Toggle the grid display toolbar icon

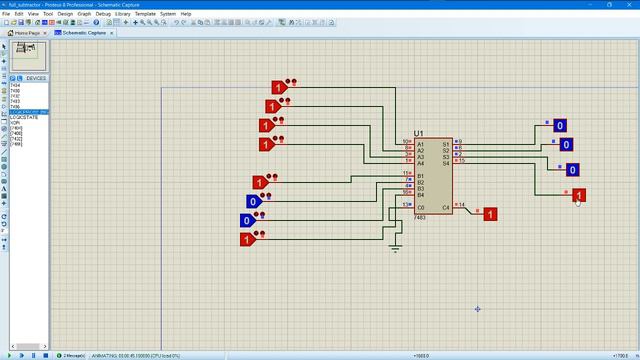[116, 22]
